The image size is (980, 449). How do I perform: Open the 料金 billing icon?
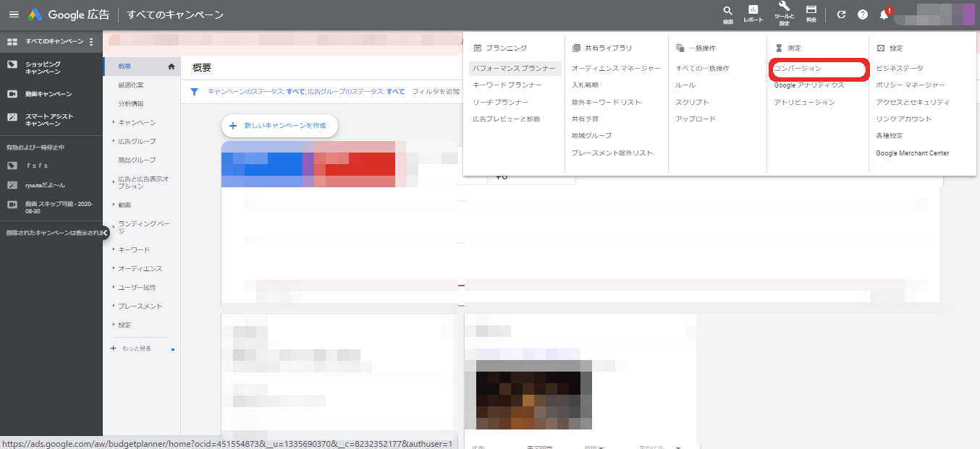[811, 14]
